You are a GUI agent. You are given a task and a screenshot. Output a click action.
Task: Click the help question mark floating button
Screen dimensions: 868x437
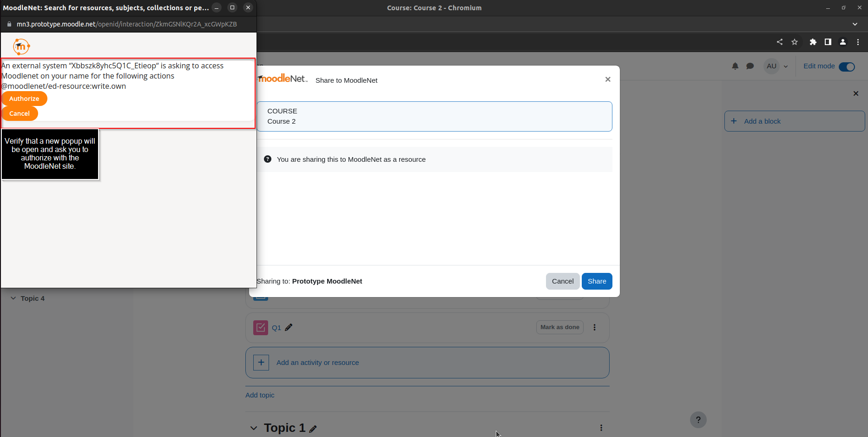coord(698,420)
